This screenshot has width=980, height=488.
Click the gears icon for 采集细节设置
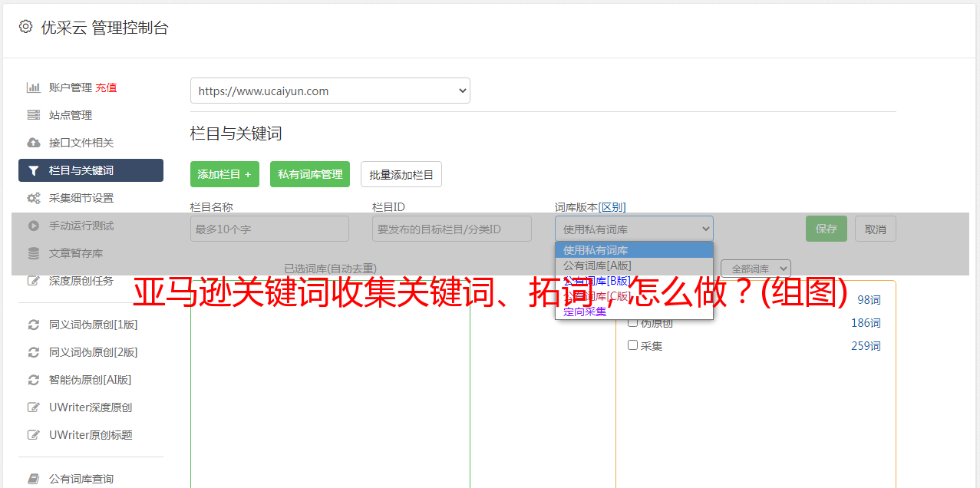(33, 198)
